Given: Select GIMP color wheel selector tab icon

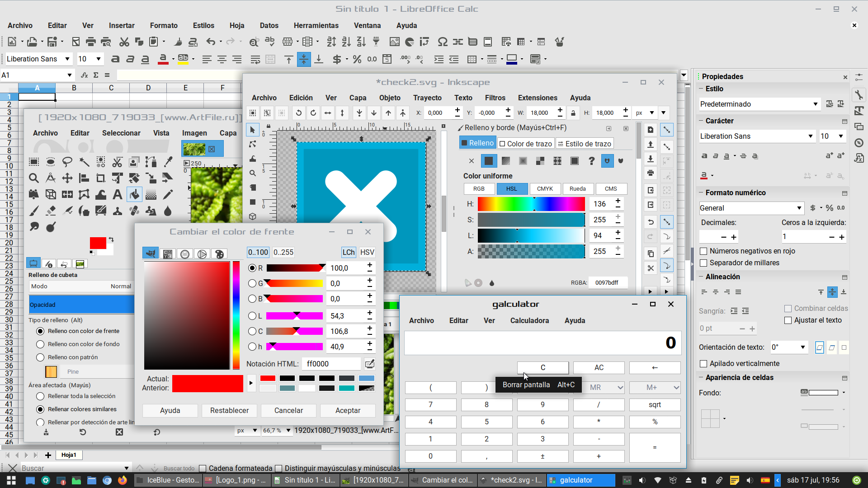Looking at the screenshot, I should tap(202, 254).
